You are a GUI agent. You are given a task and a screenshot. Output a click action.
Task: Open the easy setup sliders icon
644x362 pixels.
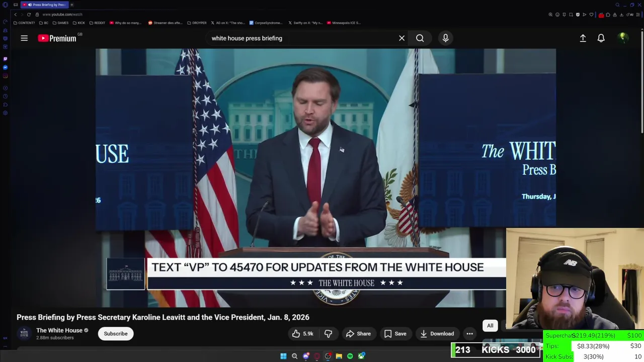point(638,15)
